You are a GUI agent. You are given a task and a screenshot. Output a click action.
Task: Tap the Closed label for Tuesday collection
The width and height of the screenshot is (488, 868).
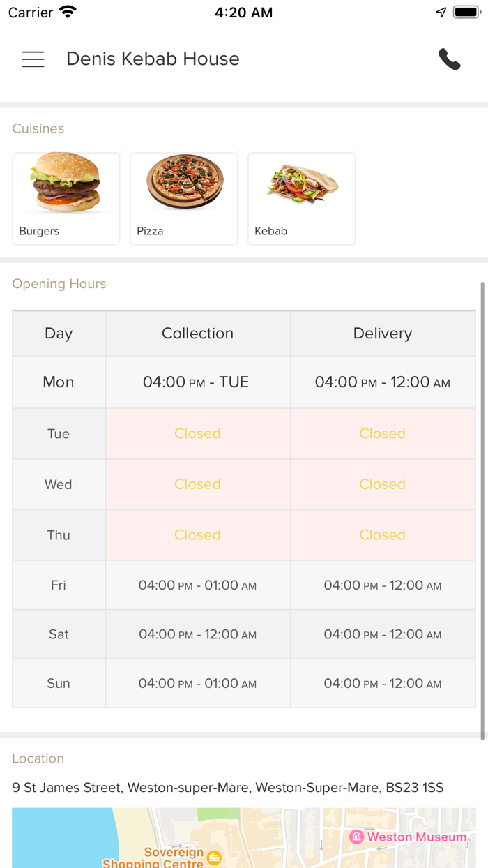pyautogui.click(x=197, y=433)
